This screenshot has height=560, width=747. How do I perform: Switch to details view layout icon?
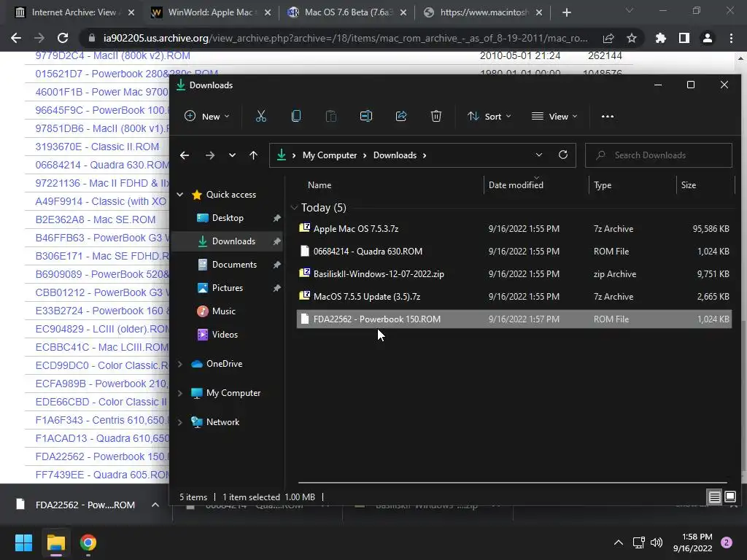click(715, 497)
